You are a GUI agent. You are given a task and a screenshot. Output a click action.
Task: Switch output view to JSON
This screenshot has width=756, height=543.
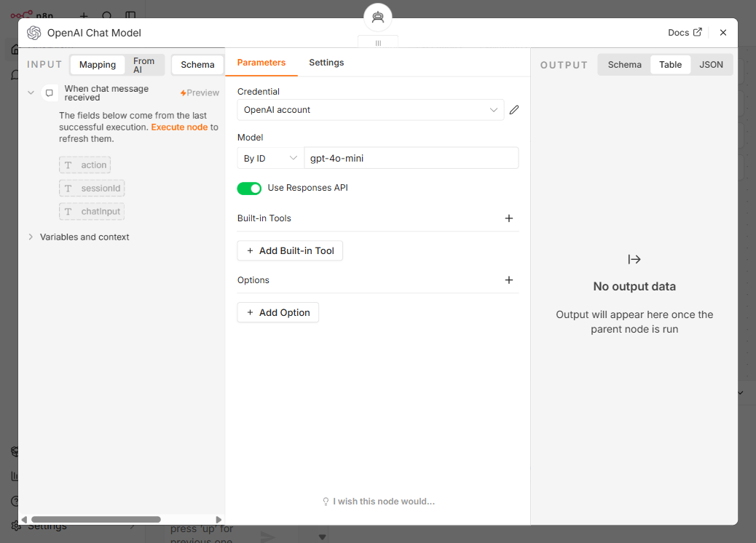pos(711,65)
